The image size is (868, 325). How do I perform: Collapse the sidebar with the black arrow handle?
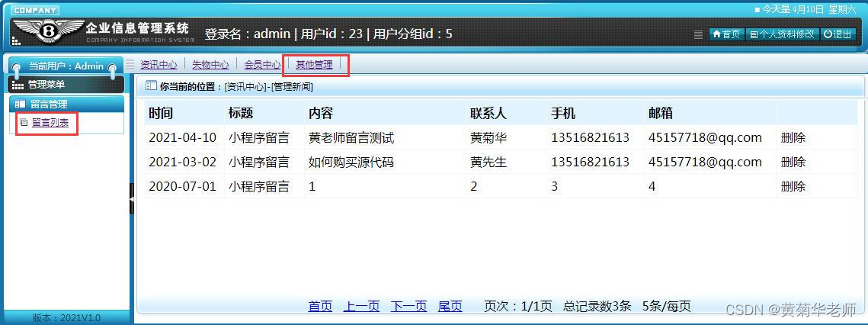pos(132,198)
